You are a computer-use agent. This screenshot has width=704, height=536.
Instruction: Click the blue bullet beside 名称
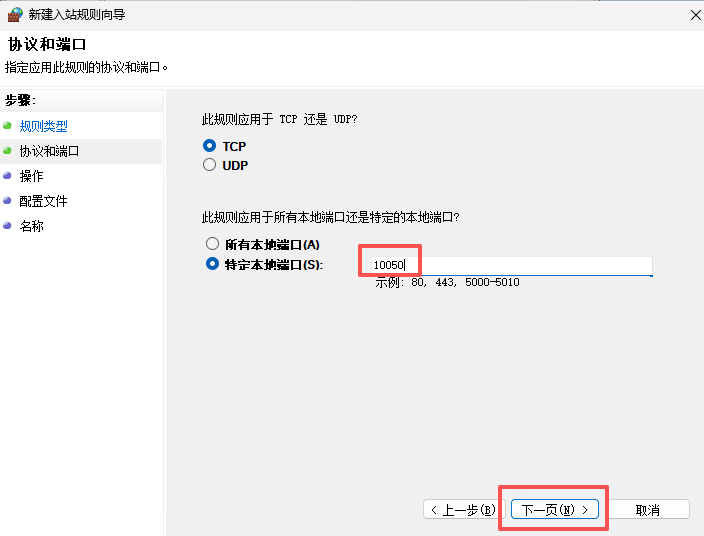[x=8, y=226]
